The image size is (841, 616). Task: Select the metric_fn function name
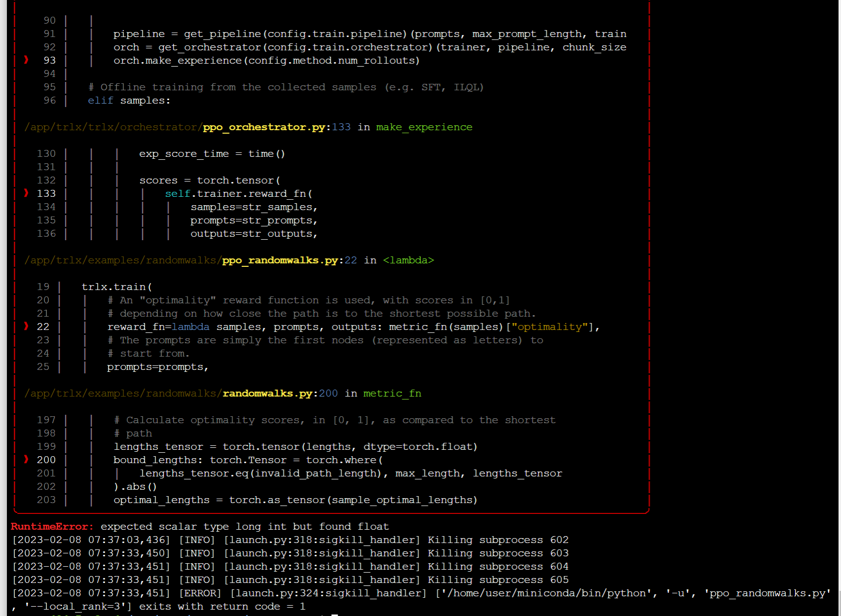[392, 393]
